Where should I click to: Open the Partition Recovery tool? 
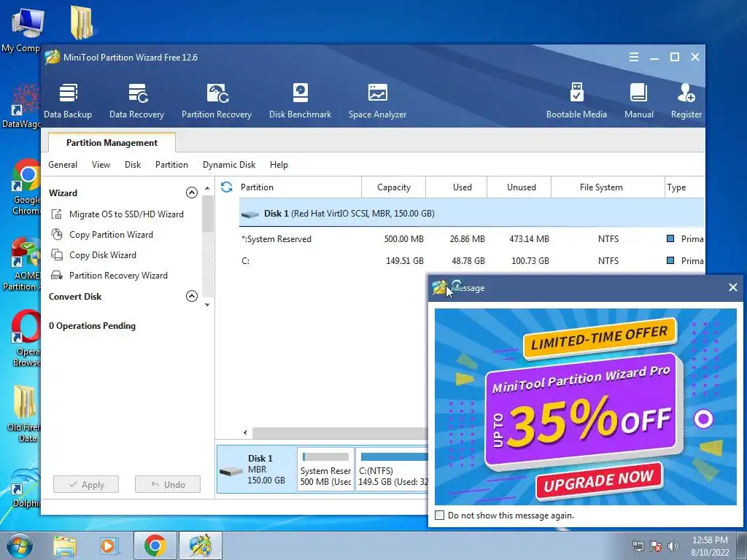click(x=216, y=101)
